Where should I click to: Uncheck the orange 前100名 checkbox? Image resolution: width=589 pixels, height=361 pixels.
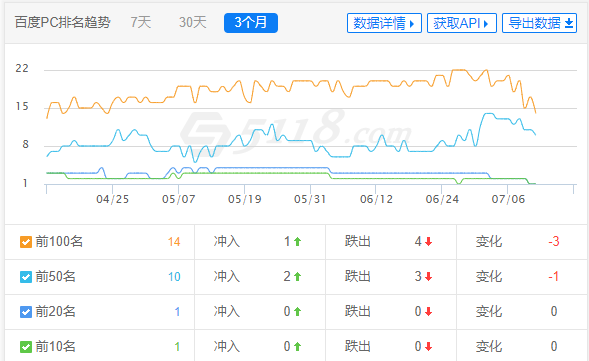(26, 242)
